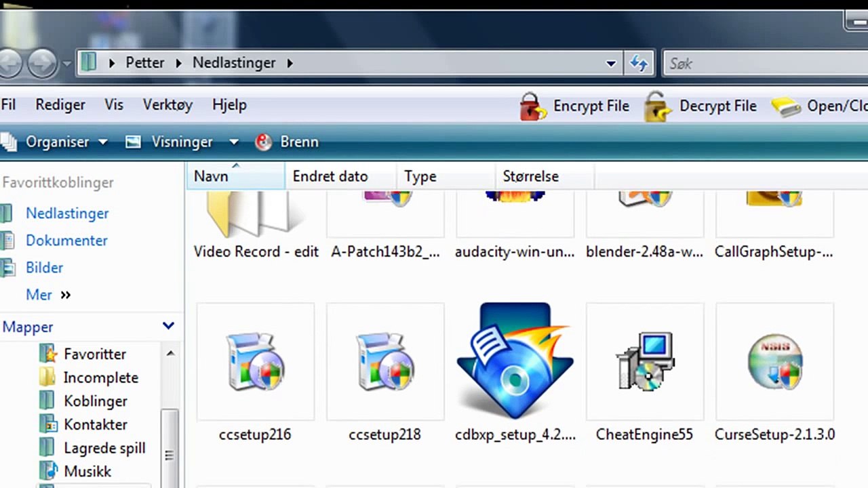This screenshot has height=488, width=868.
Task: Click the Kontakter folder icon in tree
Action: click(x=47, y=425)
